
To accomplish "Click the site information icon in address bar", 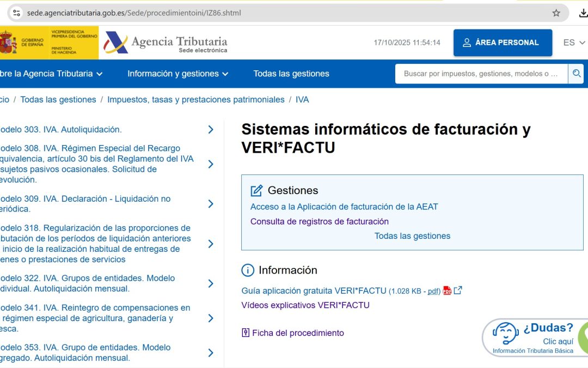I will click(16, 13).
